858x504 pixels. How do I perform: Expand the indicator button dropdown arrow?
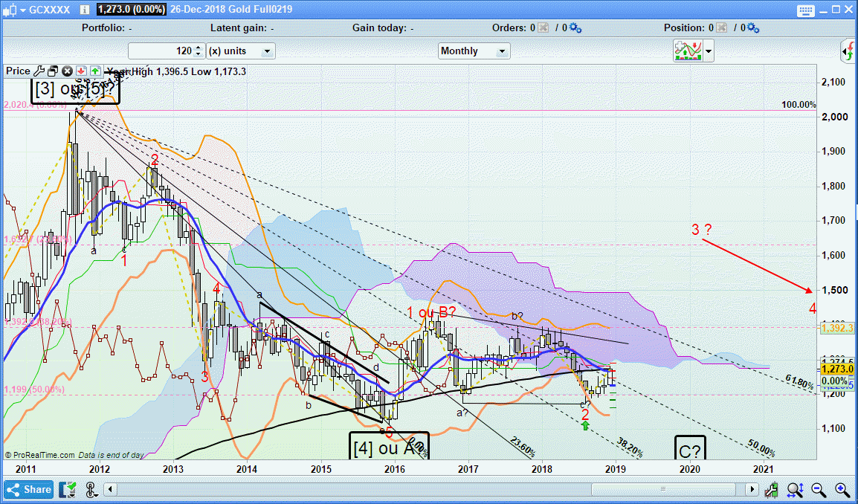[x=709, y=51]
